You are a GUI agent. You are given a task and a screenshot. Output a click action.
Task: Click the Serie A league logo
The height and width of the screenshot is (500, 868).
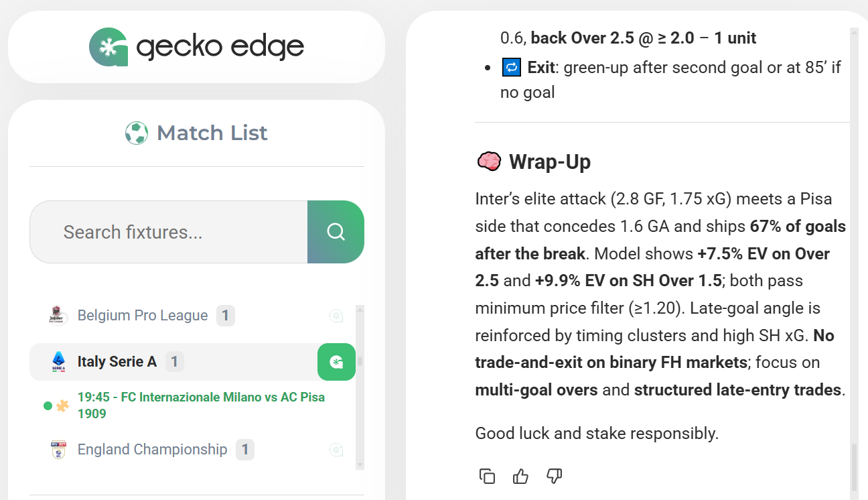(x=59, y=362)
